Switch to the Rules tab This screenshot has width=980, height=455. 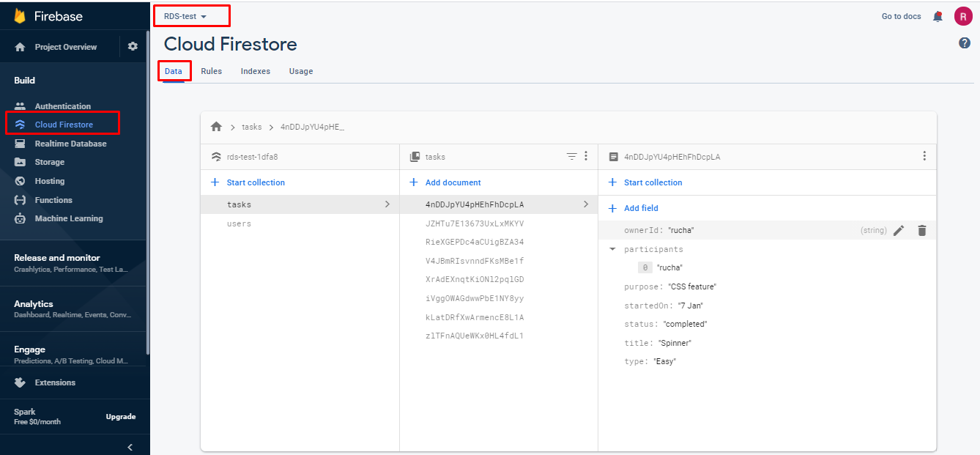coord(212,71)
